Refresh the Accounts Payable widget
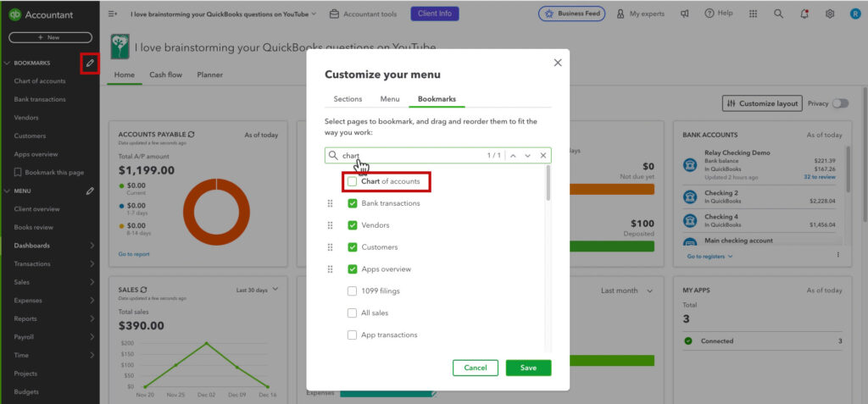Viewport: 868px width, 404px height. pos(192,135)
